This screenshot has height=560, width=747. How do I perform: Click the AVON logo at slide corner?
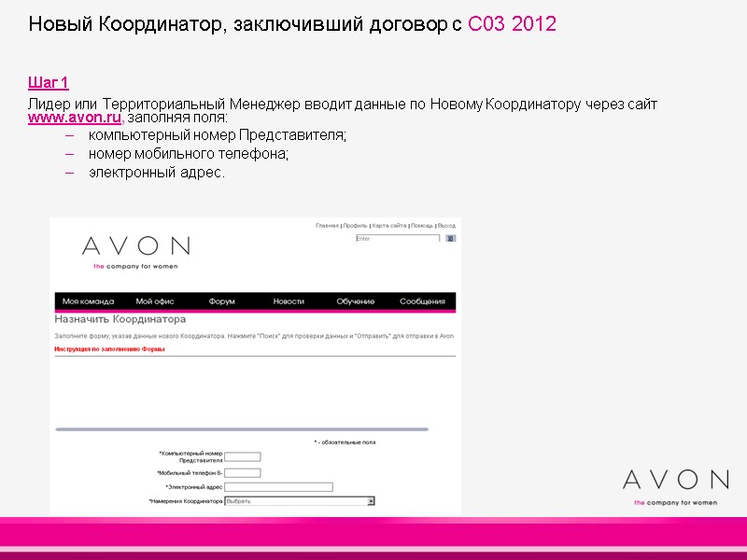[675, 487]
